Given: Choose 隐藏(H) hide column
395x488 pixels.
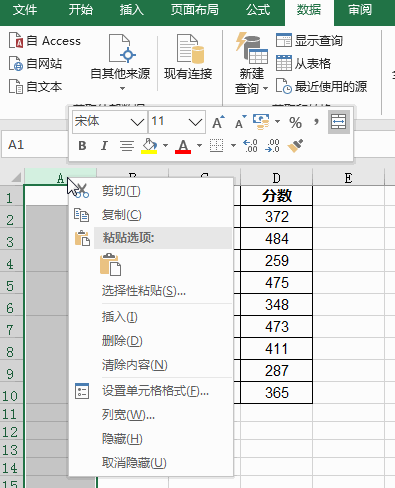Looking at the screenshot, I should coord(150,439).
